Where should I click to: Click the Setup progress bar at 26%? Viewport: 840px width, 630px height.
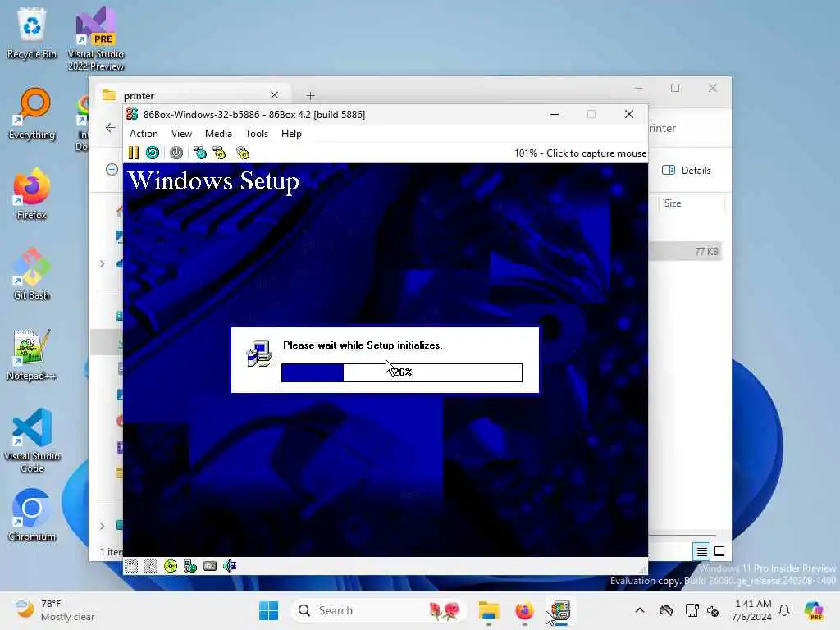point(402,372)
